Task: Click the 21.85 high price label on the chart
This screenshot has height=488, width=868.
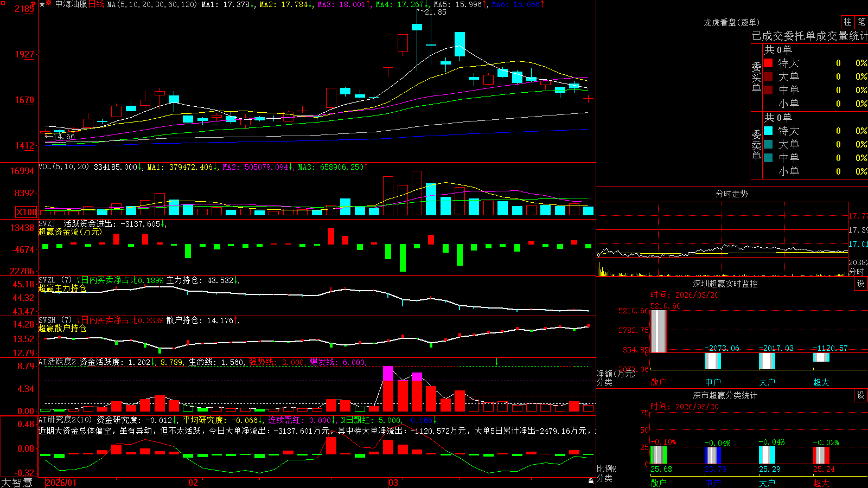Action: pyautogui.click(x=436, y=12)
